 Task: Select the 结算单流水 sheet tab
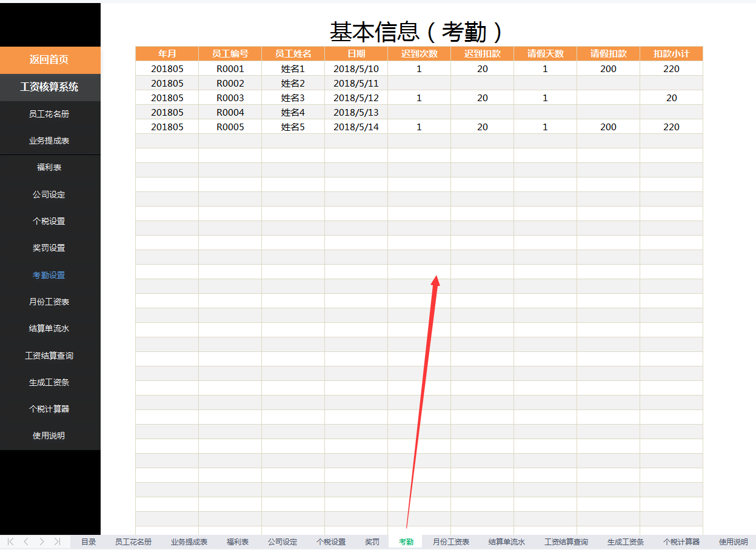pyautogui.click(x=507, y=542)
